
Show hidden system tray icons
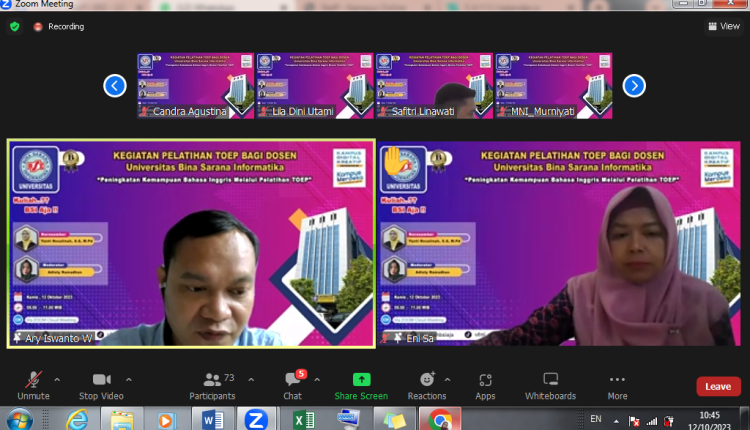point(617,421)
